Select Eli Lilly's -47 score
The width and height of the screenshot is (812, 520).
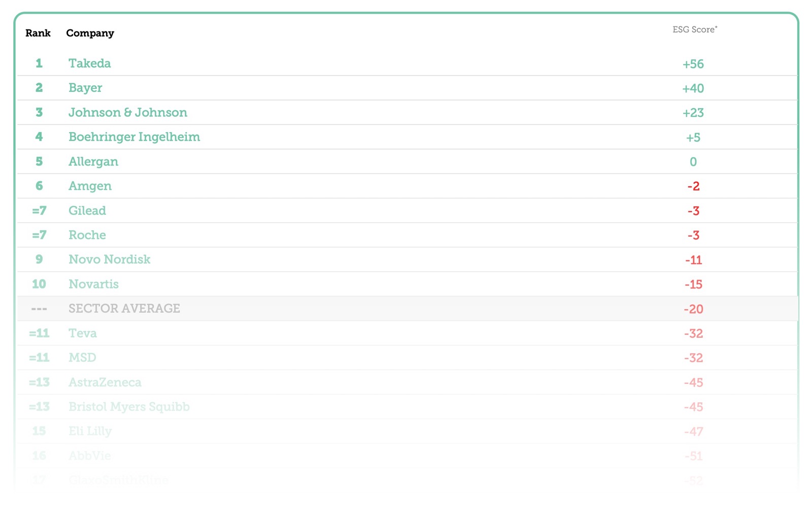693,432
